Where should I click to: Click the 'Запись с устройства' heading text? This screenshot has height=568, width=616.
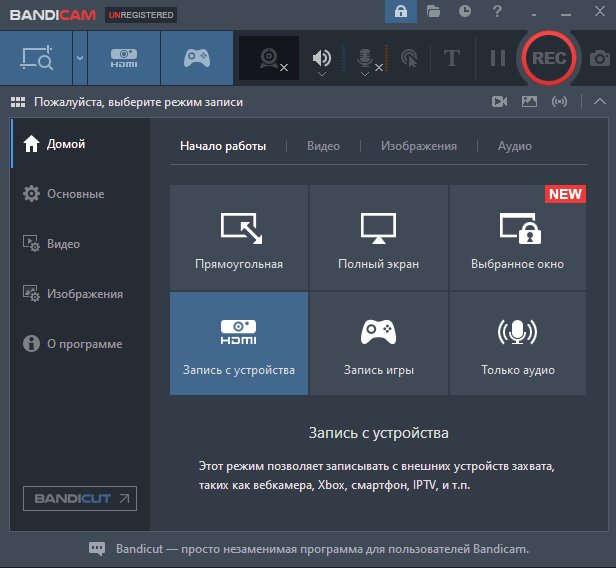pos(379,433)
